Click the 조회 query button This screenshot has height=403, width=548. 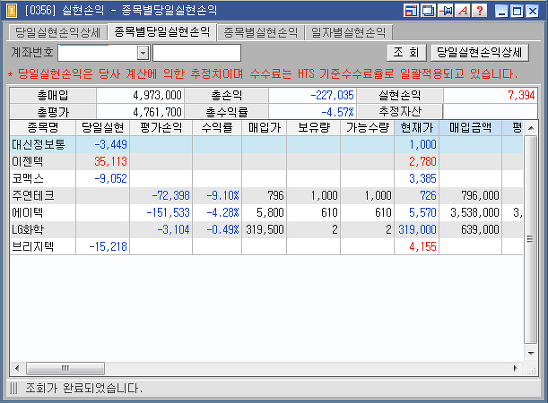(406, 53)
